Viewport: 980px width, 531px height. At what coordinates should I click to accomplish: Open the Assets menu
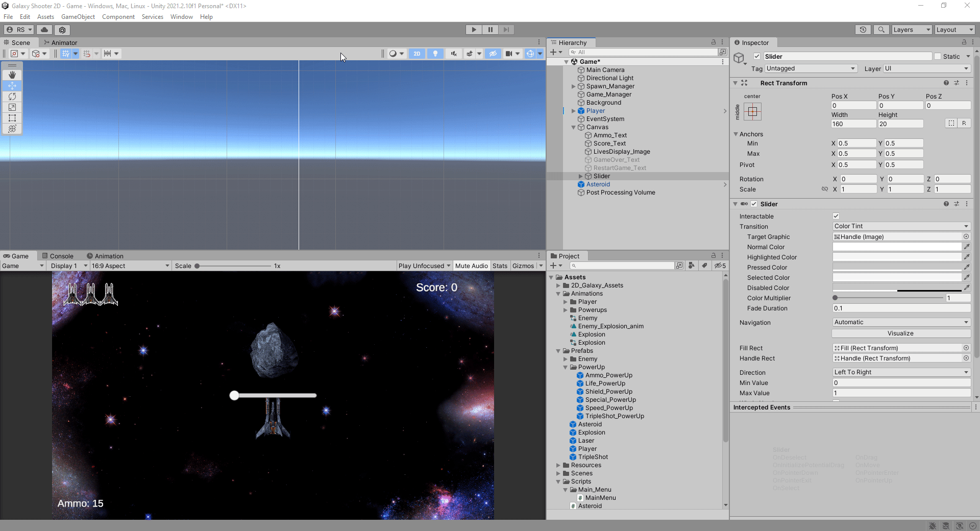(x=45, y=17)
